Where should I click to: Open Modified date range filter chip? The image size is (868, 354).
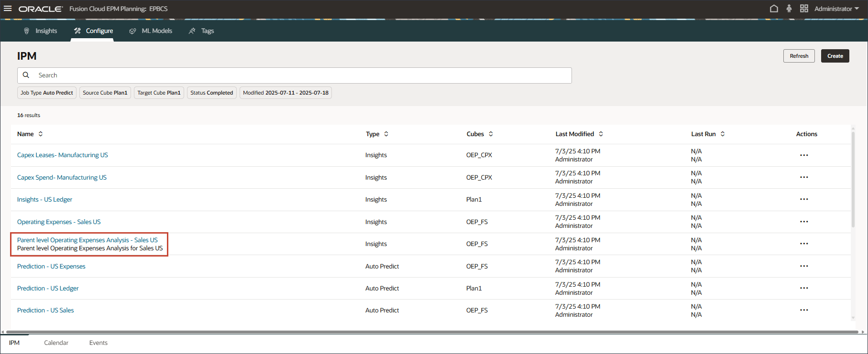click(286, 93)
